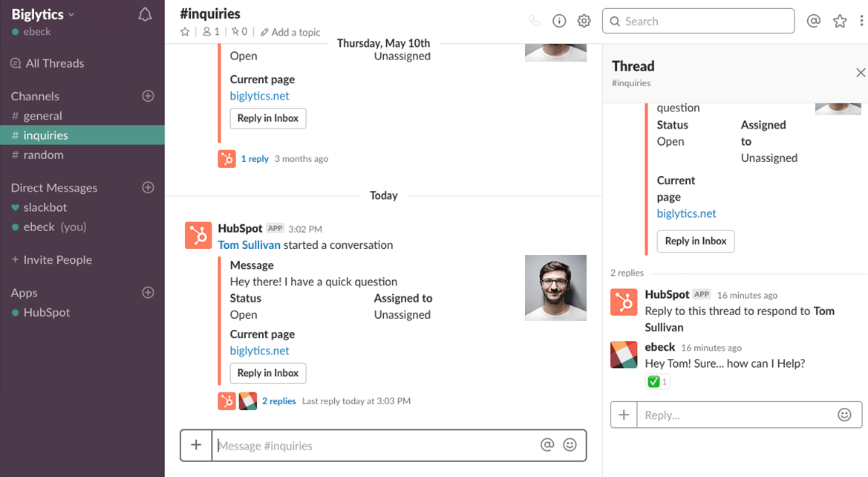Toggle the checkmark reaction on ebeck's reply
The height and width of the screenshot is (477, 868).
[x=656, y=381]
